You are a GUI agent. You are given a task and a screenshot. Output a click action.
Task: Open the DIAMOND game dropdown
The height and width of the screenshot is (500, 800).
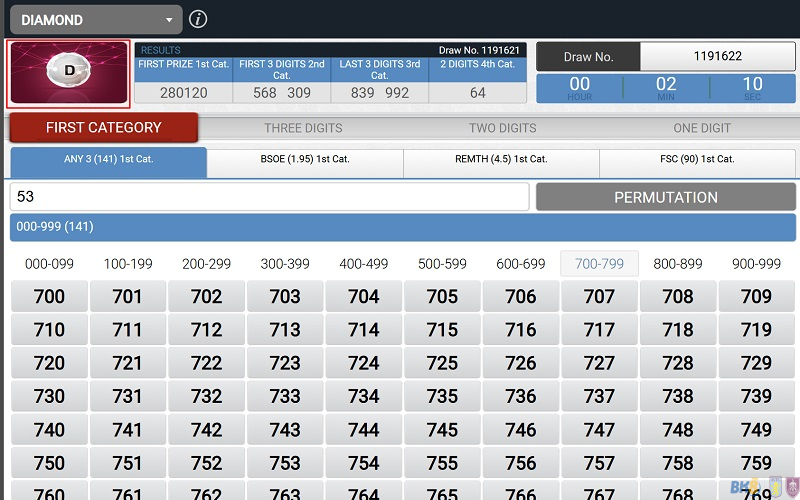pos(96,19)
